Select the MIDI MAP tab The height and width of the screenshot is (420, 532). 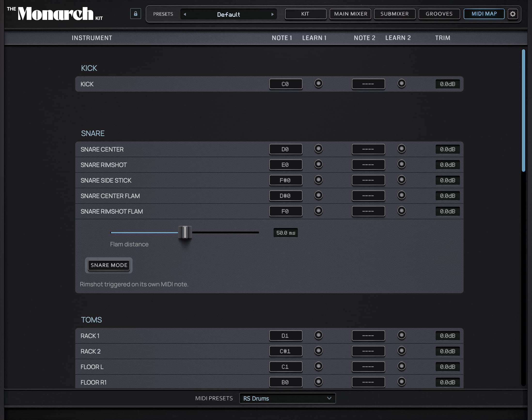(x=484, y=14)
